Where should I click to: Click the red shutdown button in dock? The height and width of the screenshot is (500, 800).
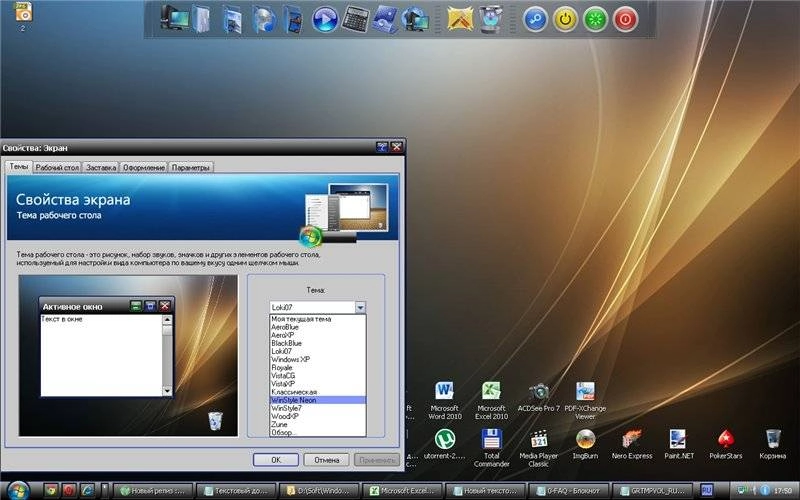pos(626,20)
